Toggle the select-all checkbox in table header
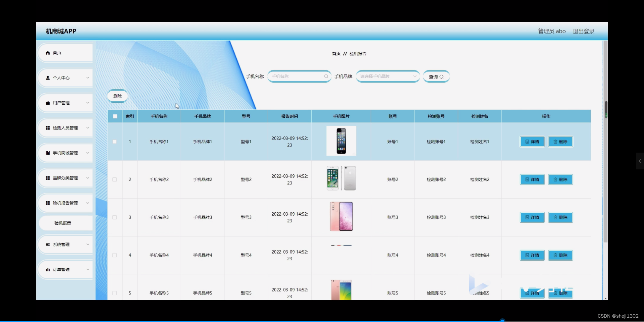 tap(115, 116)
